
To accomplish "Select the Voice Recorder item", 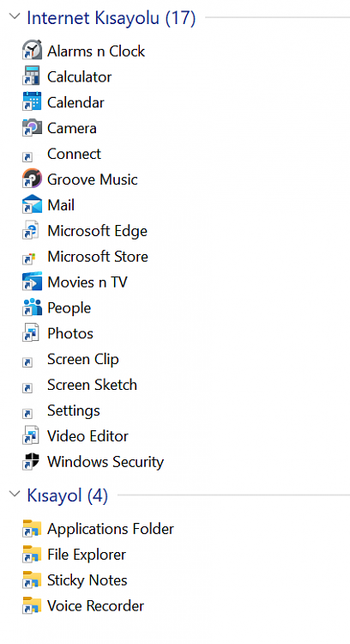I will [x=83, y=606].
